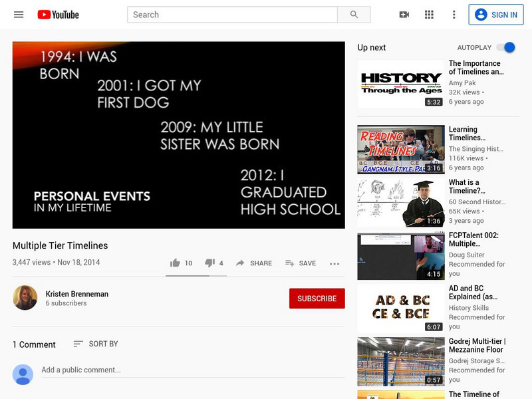Add a public comment field
This screenshot has height=399, width=532.
point(192,370)
